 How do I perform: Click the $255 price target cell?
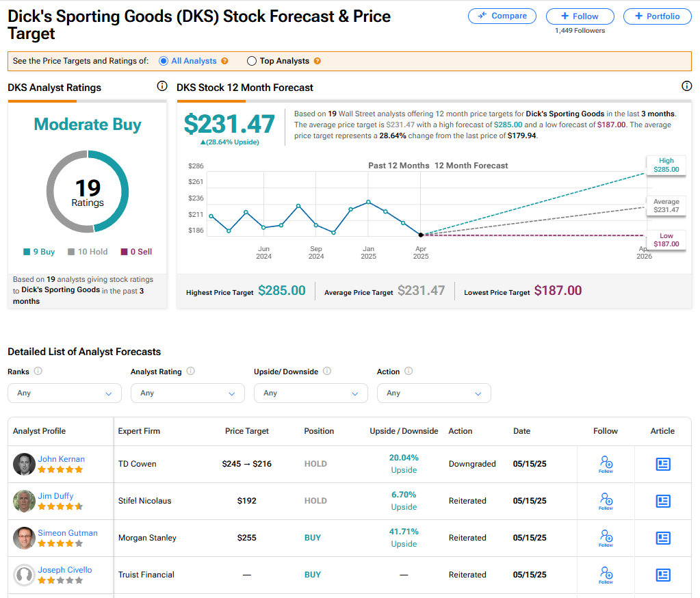tap(247, 538)
